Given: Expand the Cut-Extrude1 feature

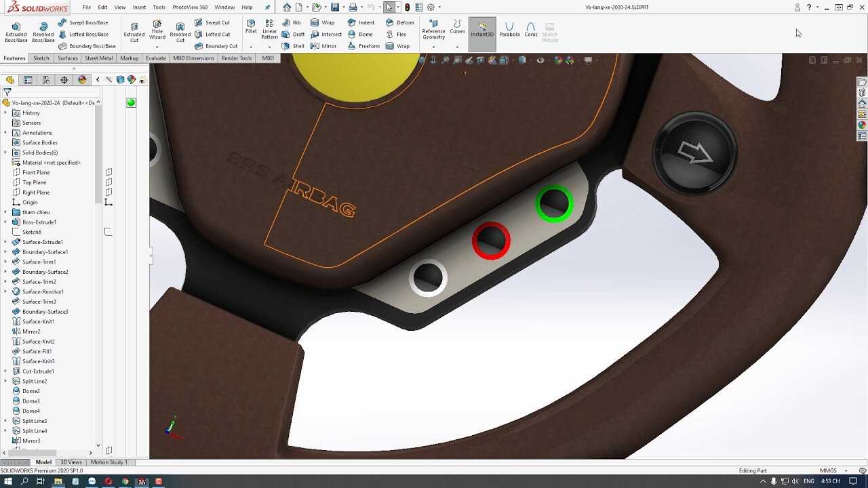Looking at the screenshot, I should 5,371.
